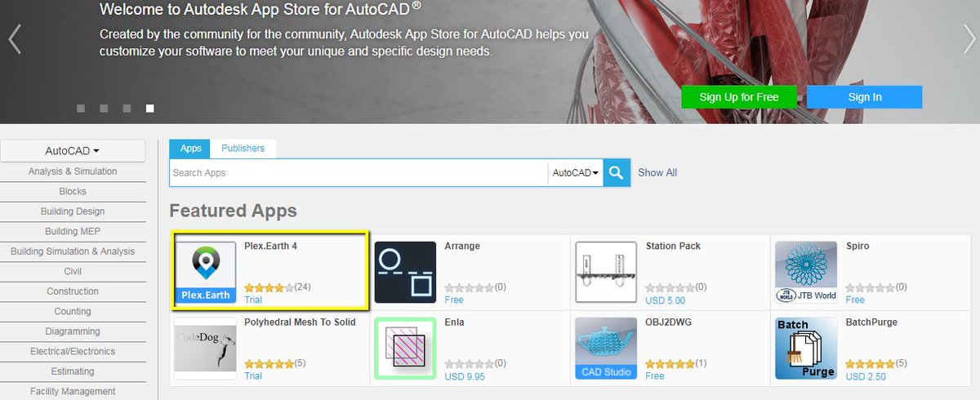Select the first banner slide dot

[x=81, y=108]
